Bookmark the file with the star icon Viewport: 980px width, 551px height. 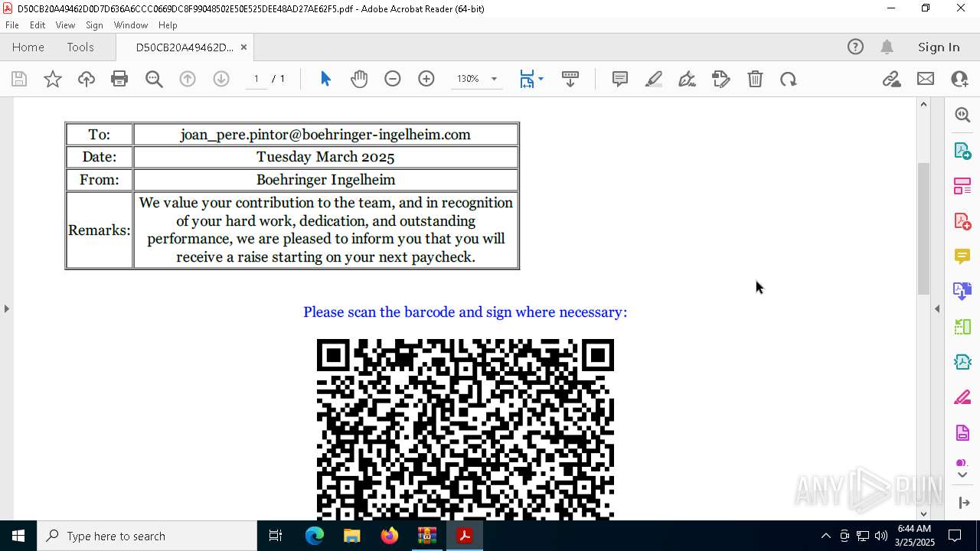click(53, 79)
